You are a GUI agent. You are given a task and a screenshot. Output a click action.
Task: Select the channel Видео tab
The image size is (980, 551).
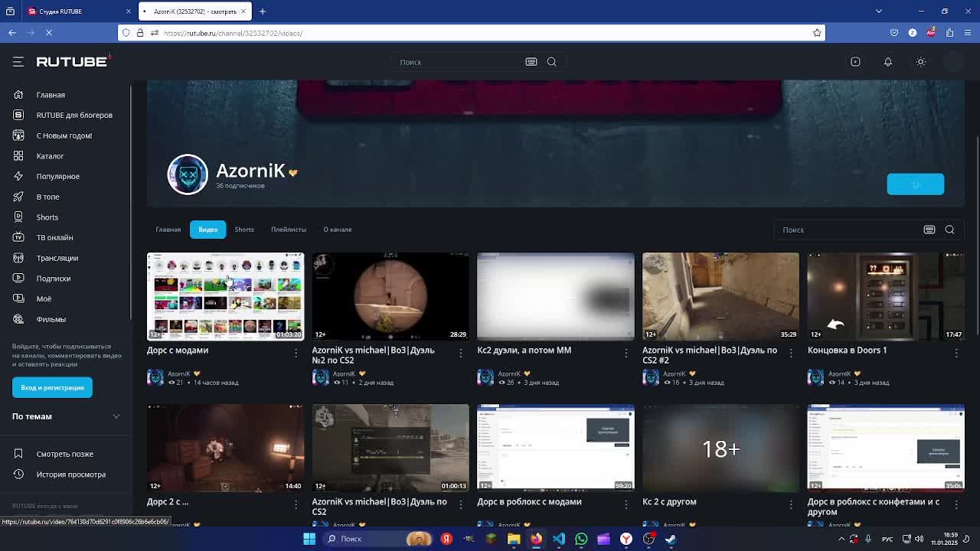pos(208,230)
